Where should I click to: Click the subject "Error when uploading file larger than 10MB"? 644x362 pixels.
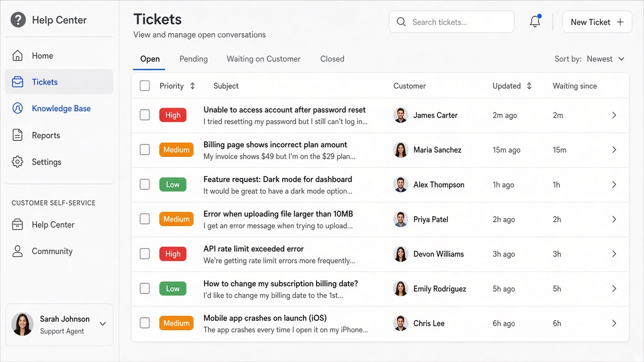[x=278, y=214]
